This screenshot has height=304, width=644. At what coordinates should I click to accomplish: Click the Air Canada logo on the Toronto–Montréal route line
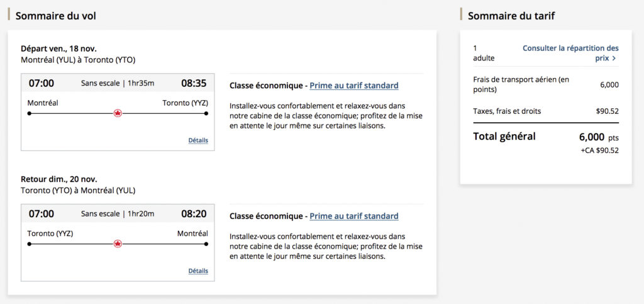118,244
